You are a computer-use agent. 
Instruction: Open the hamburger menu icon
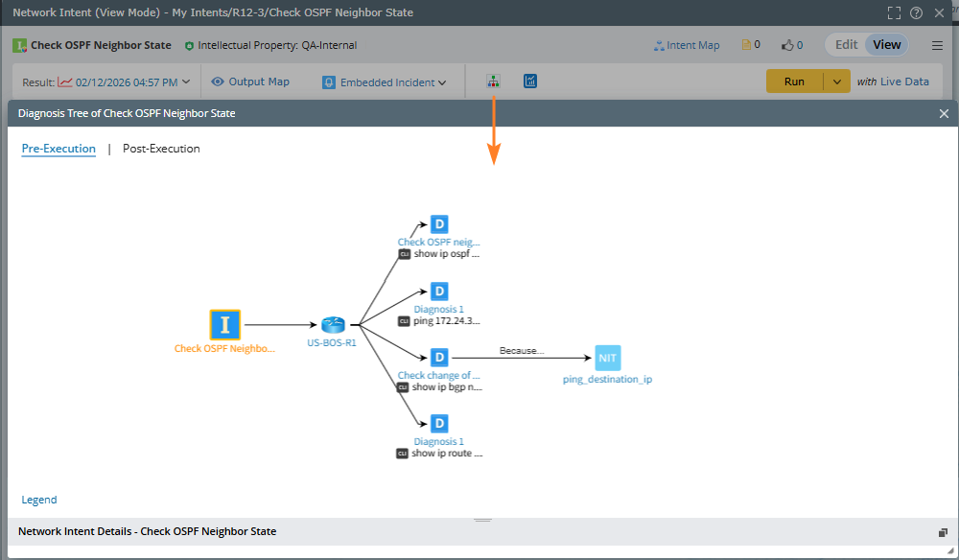[x=937, y=45]
